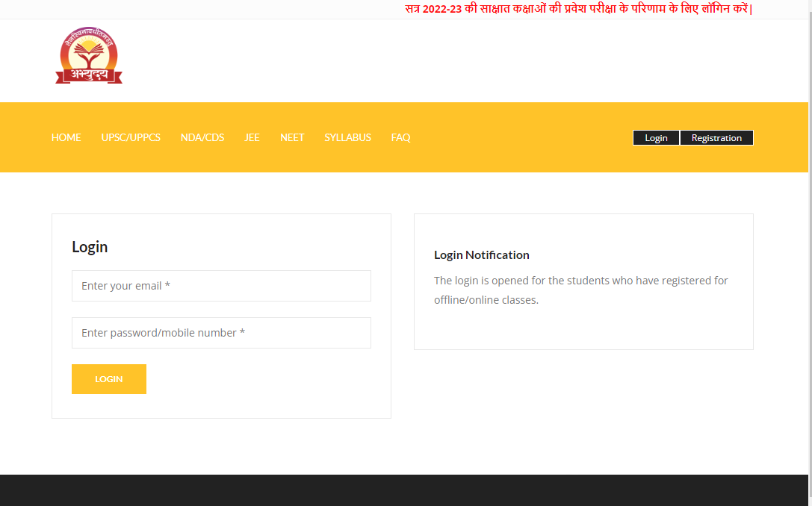Open the JEE section
The height and width of the screenshot is (506, 812).
(x=252, y=137)
